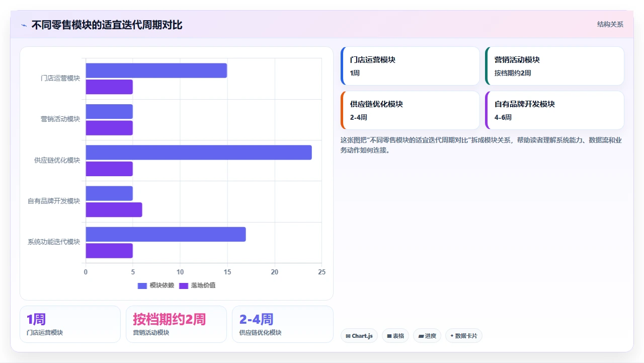The height and width of the screenshot is (363, 644).
Task: Click the blue bar for 自有品牌开发模块
Action: point(109,193)
